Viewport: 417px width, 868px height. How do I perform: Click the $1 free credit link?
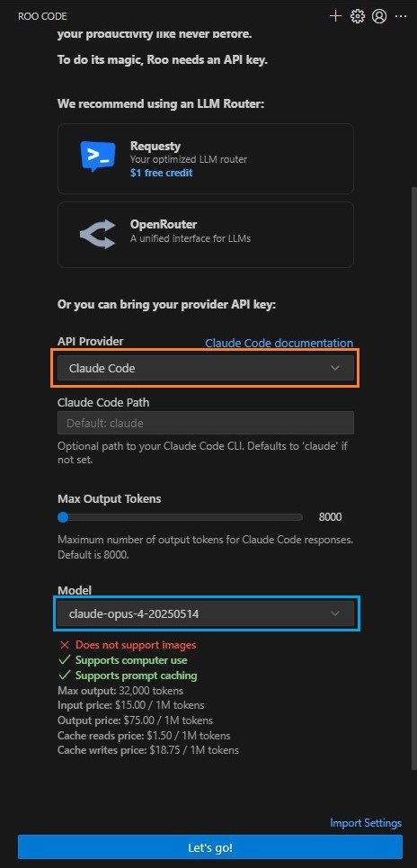[162, 173]
